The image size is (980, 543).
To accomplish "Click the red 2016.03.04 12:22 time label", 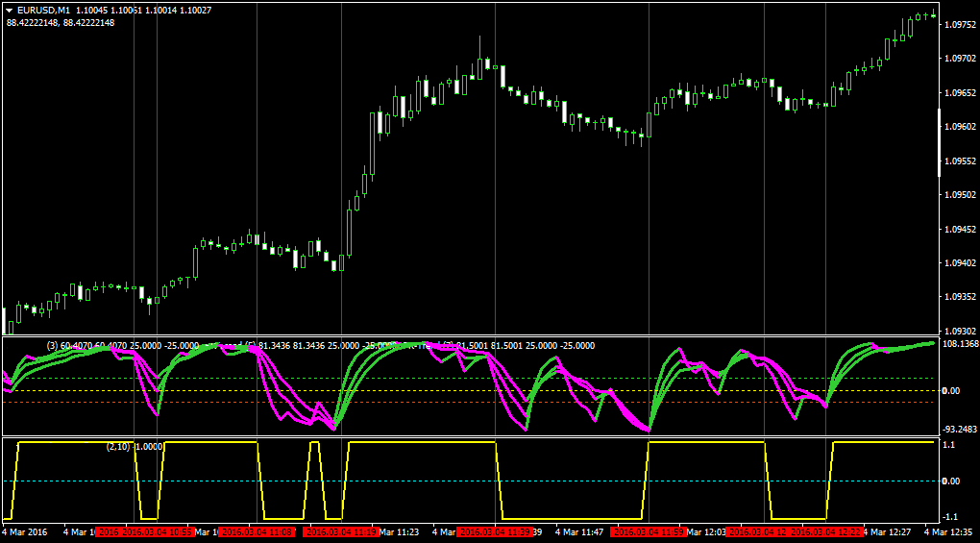I will coord(825,532).
